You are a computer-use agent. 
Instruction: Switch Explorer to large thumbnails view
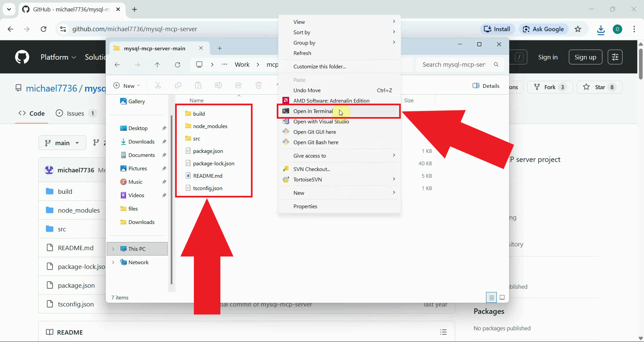pos(502,297)
